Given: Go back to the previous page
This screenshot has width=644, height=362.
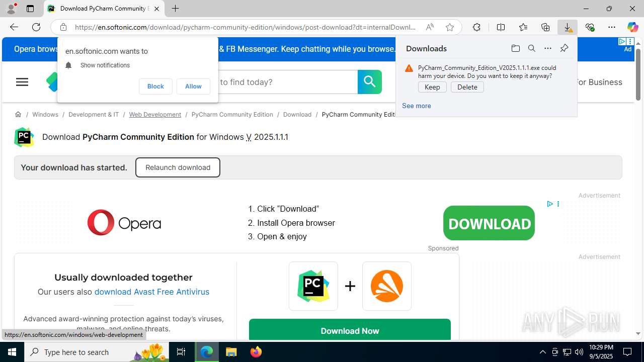Looking at the screenshot, I should point(14,27).
